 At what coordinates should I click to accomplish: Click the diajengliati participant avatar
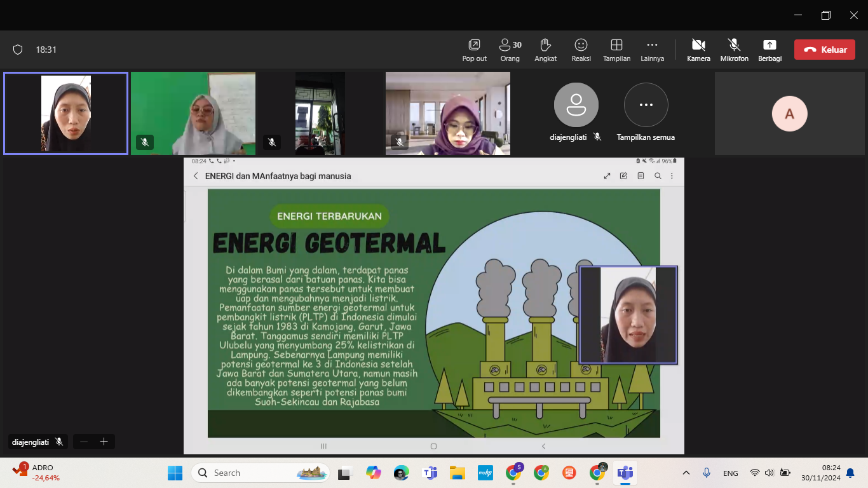pyautogui.click(x=576, y=105)
